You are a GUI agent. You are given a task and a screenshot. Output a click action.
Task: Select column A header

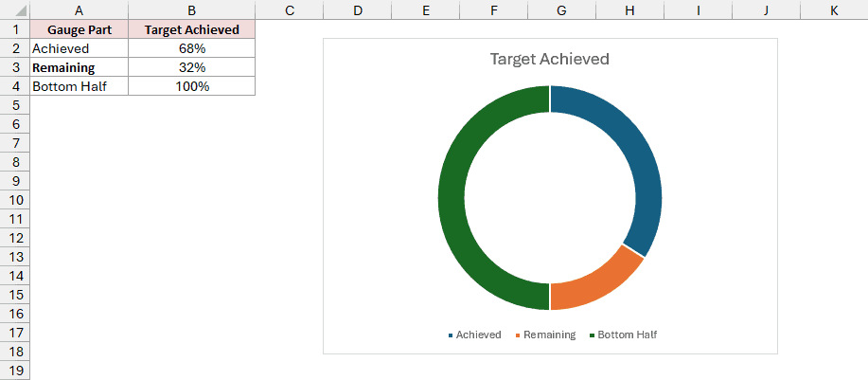click(x=80, y=10)
